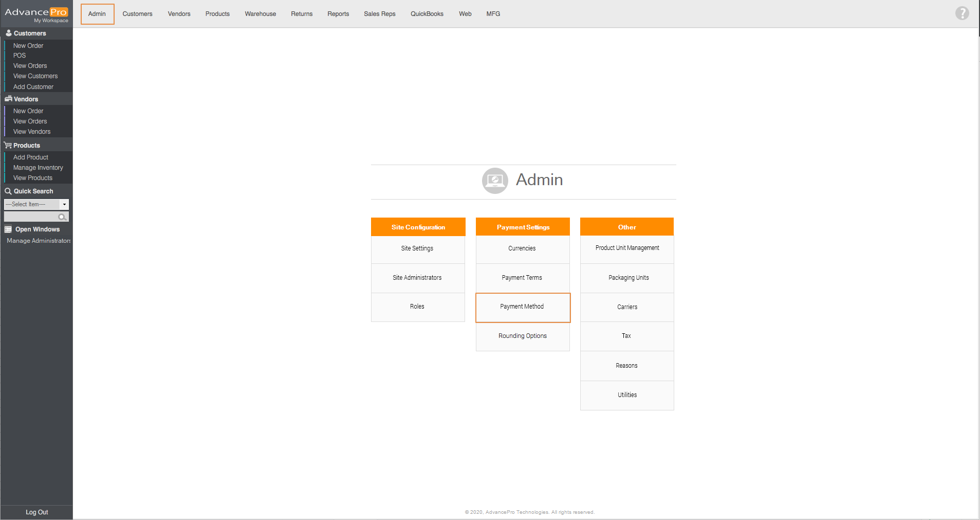Click the Quick Search text field
The height and width of the screenshot is (520, 980).
(31, 217)
